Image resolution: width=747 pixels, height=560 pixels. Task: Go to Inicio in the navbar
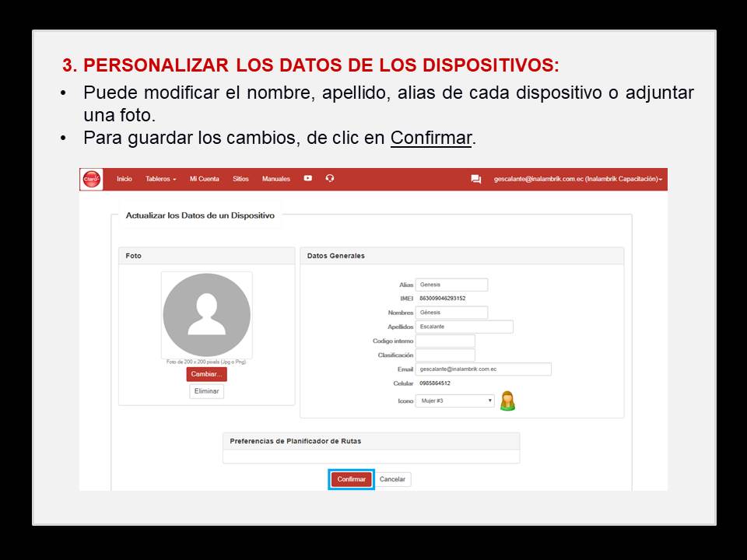124,179
